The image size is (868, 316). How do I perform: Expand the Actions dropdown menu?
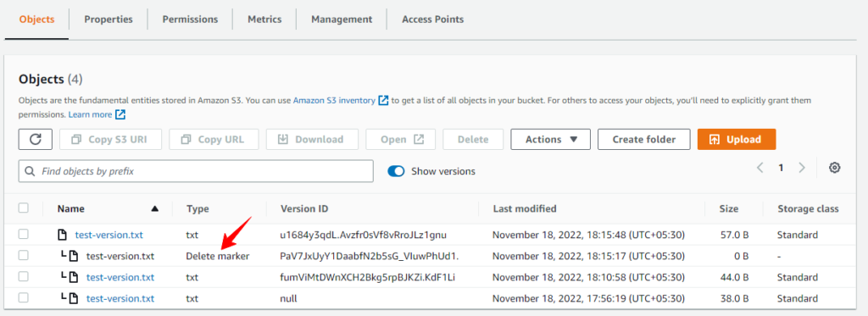point(551,140)
